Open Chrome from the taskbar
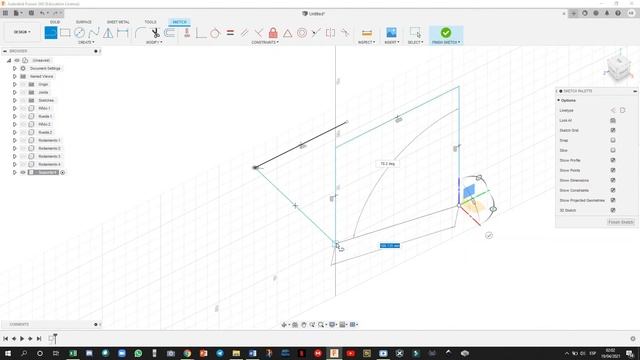 tap(187, 353)
